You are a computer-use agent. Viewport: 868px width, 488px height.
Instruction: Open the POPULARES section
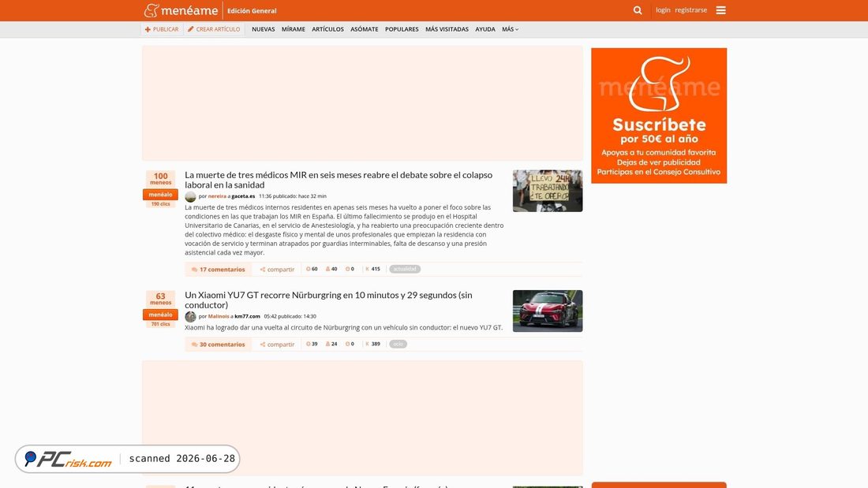[402, 29]
